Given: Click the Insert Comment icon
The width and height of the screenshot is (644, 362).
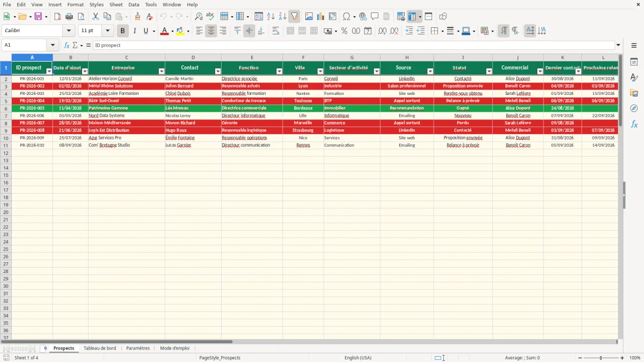Looking at the screenshot, I should click(x=375, y=17).
